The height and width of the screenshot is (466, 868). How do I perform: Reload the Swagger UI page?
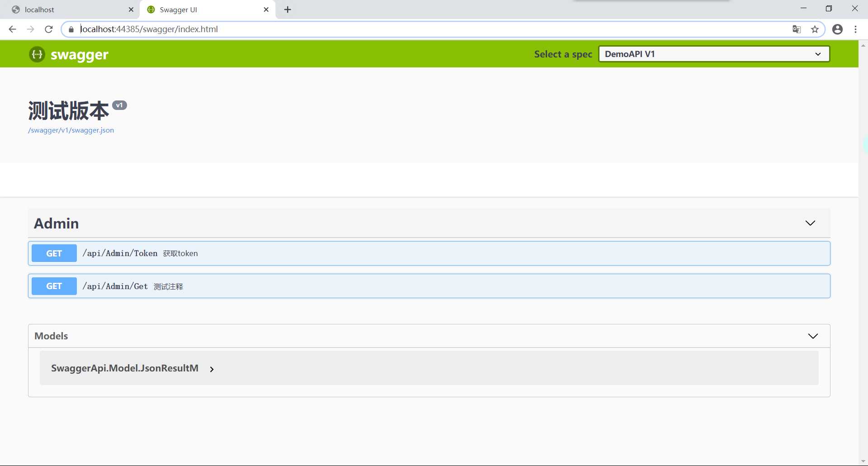pyautogui.click(x=49, y=29)
